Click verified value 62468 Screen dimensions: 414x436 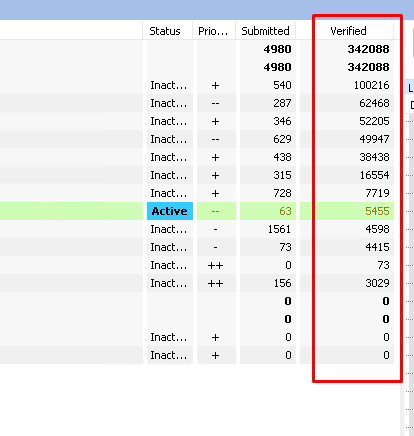coord(374,103)
